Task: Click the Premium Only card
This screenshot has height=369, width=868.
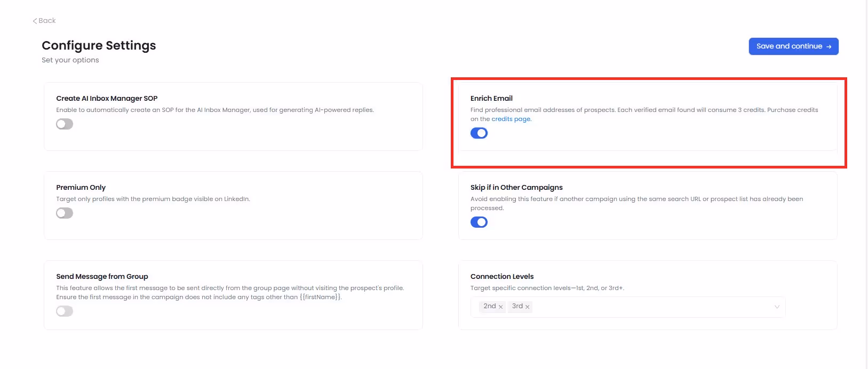Action: (x=233, y=205)
